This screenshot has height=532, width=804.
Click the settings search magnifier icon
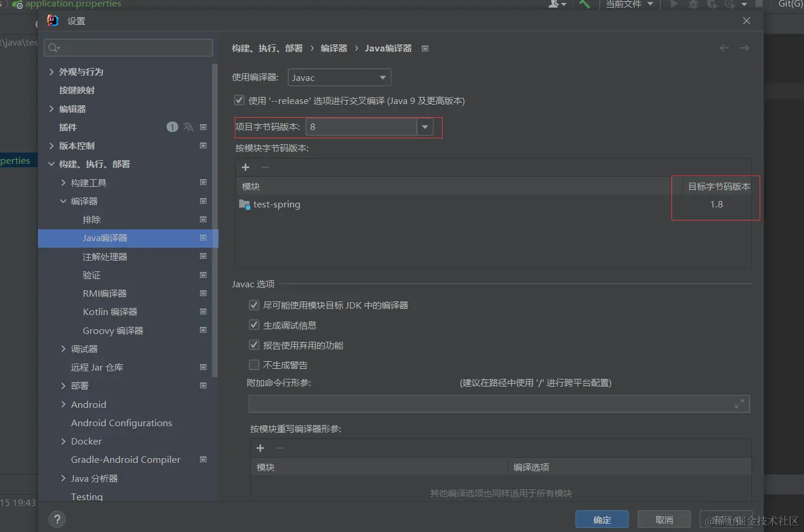coord(54,48)
